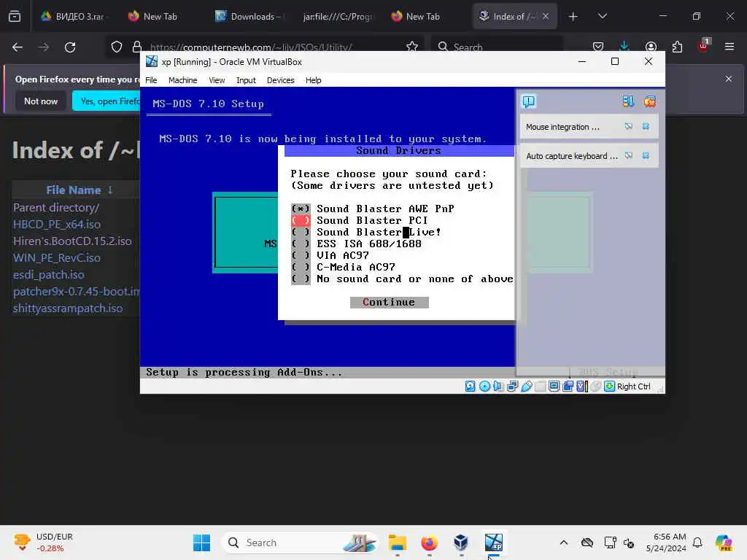
Task: Open the esdi_patch.iso link
Action: click(49, 275)
